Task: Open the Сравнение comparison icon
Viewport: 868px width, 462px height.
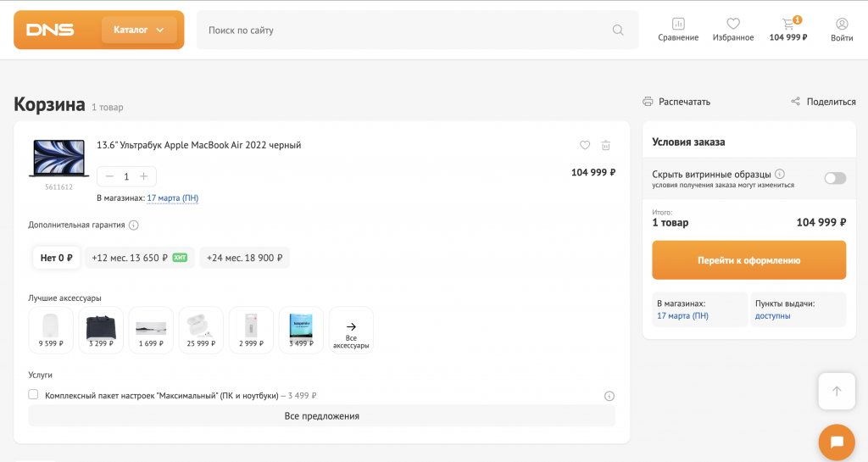Action: (x=678, y=24)
